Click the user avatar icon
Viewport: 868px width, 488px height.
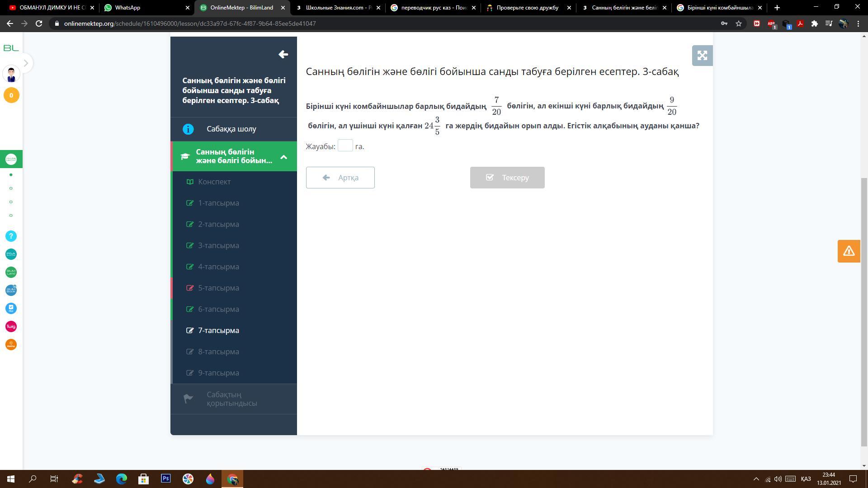coord(11,74)
